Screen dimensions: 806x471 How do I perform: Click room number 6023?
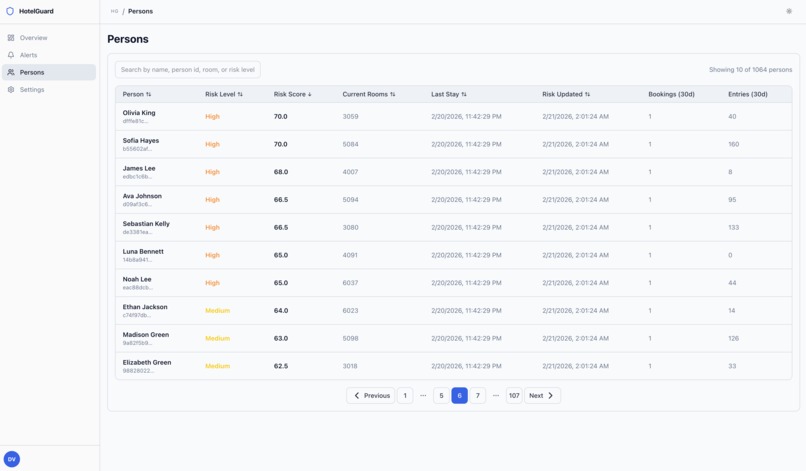coord(351,311)
